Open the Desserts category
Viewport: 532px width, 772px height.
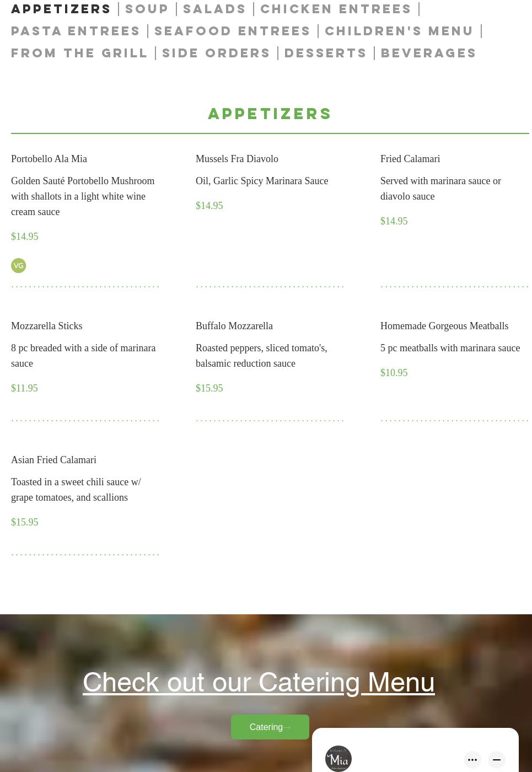[x=326, y=53]
